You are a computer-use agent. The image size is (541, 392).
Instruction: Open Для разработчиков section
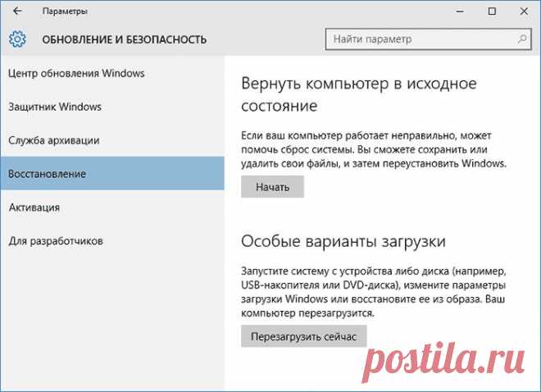112,240
